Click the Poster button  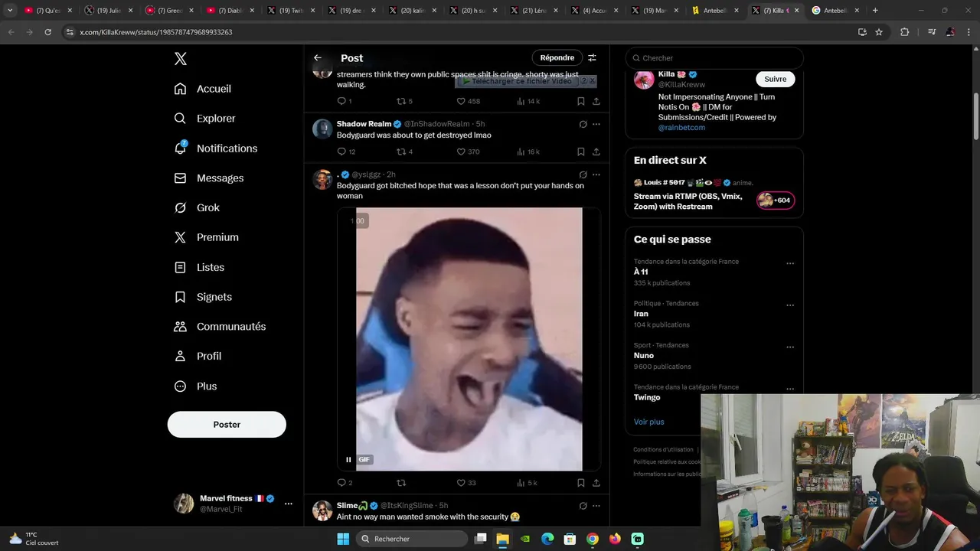227,425
